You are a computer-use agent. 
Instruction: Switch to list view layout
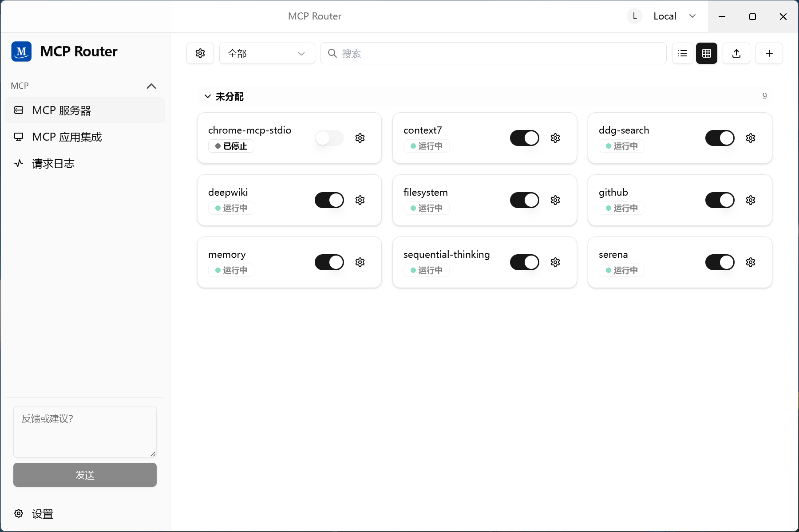[683, 53]
